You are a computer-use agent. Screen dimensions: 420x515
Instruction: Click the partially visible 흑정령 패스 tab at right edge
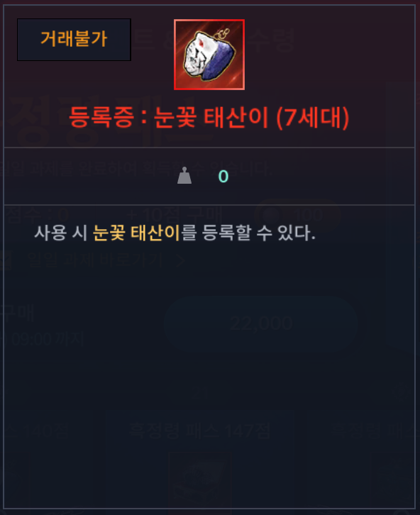click(372, 431)
